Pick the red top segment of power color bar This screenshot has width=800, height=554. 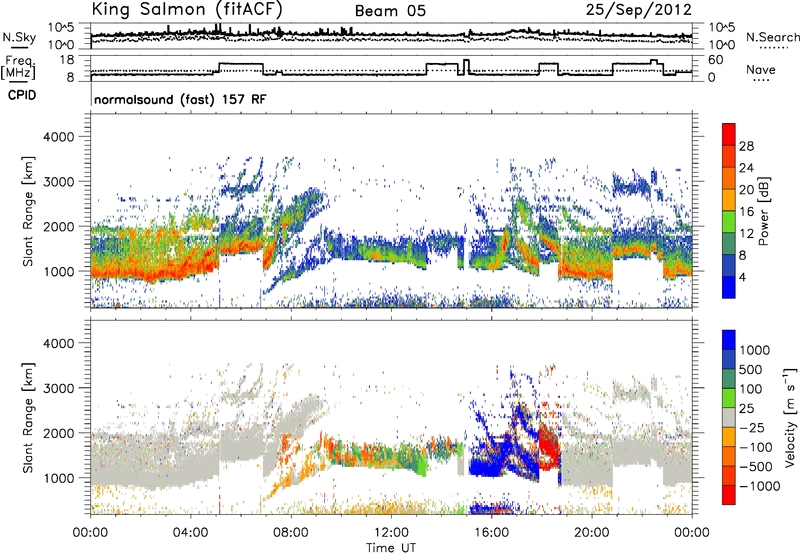coord(729,134)
